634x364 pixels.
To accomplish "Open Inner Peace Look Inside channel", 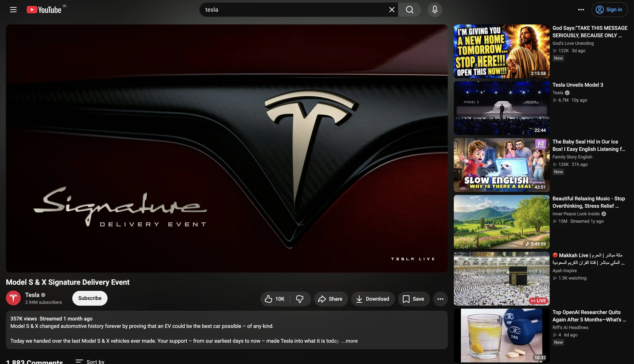I will coord(576,214).
